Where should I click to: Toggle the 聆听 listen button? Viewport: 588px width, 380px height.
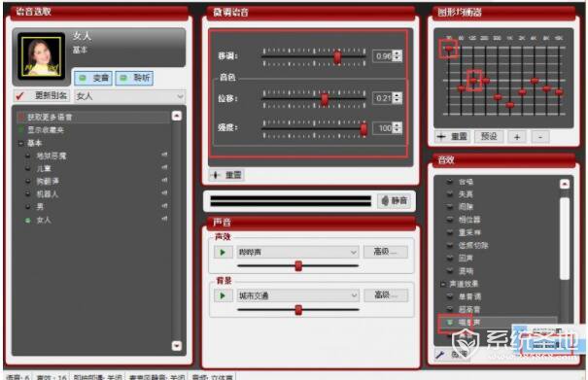pos(134,78)
